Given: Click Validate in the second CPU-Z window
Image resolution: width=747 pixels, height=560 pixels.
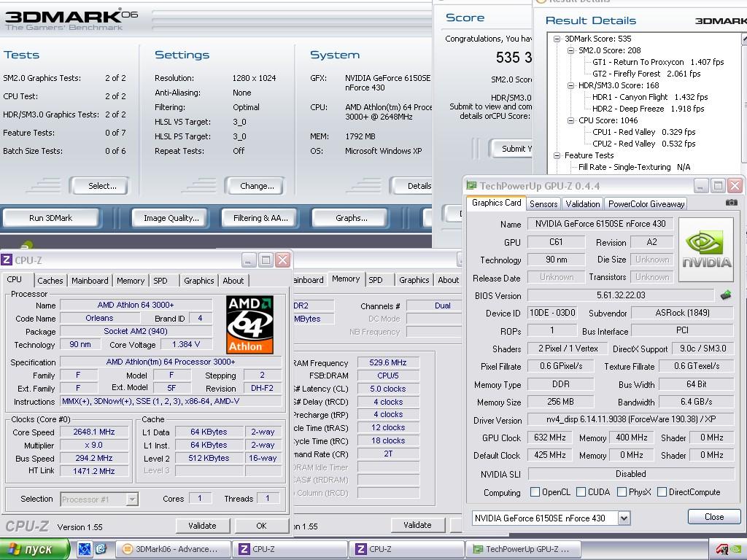Looking at the screenshot, I should pos(418,525).
